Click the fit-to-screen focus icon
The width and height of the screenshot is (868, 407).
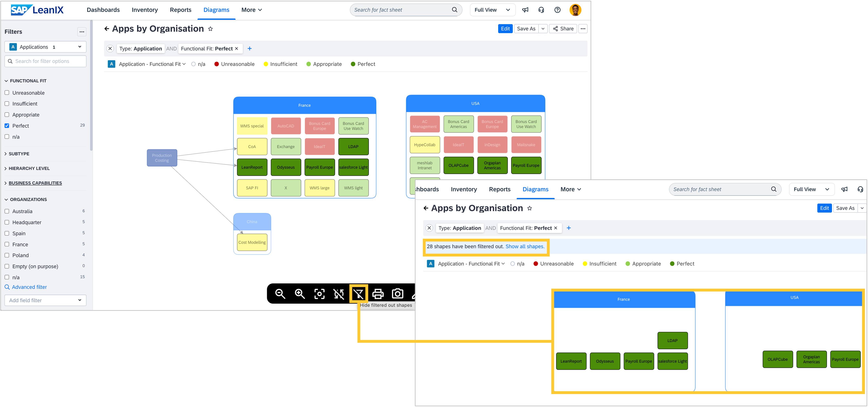[x=319, y=294]
